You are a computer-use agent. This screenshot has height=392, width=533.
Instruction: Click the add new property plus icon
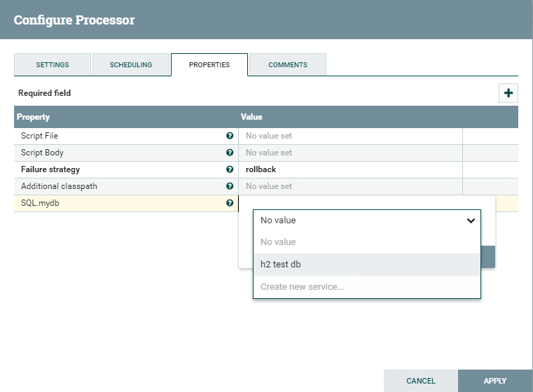point(508,93)
